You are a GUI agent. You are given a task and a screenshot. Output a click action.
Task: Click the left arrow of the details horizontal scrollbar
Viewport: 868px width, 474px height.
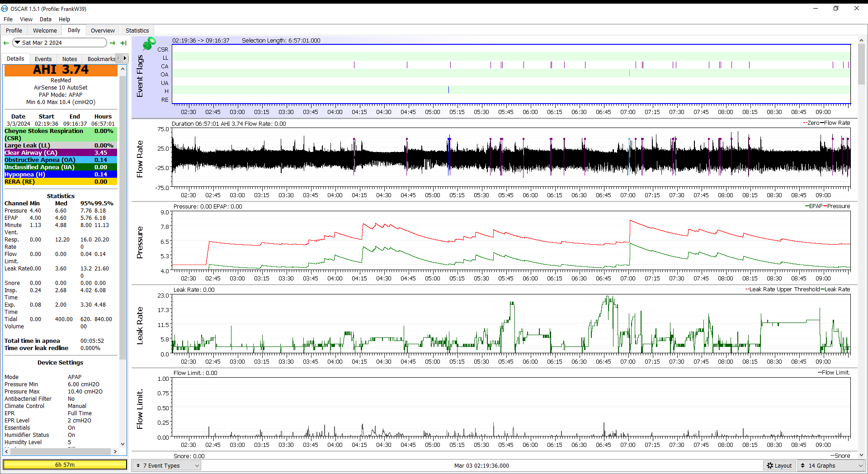click(x=6, y=451)
